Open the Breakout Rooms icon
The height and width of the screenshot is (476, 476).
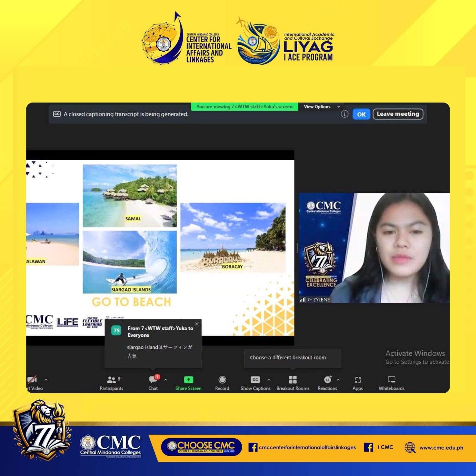(x=293, y=379)
